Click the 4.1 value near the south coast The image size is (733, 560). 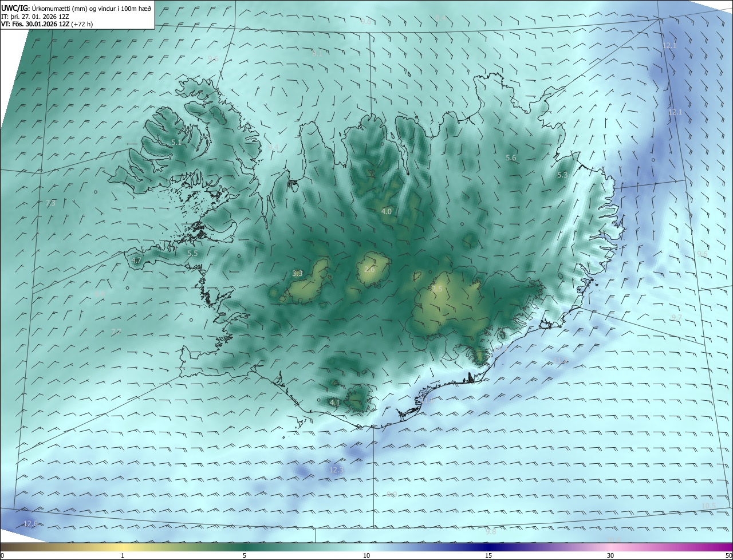click(x=335, y=403)
